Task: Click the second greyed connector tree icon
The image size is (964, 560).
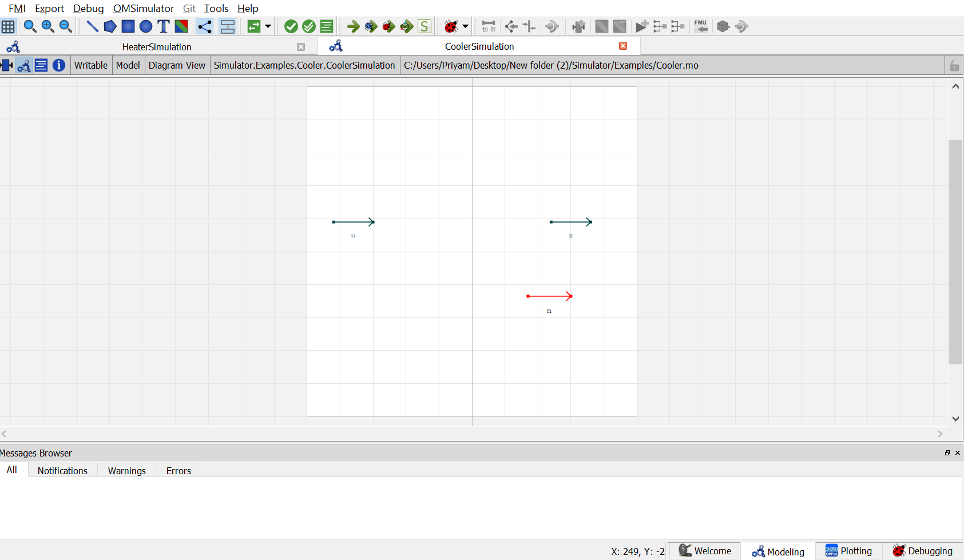Action: click(678, 26)
